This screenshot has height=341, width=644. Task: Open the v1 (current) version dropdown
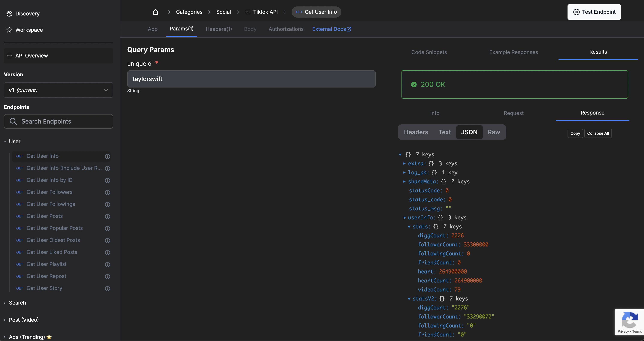58,90
